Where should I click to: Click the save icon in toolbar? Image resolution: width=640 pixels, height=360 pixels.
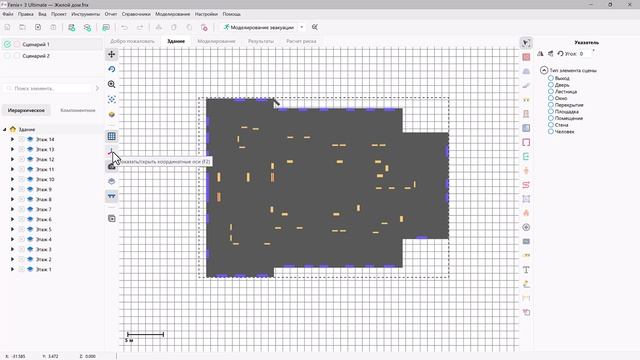point(38,27)
